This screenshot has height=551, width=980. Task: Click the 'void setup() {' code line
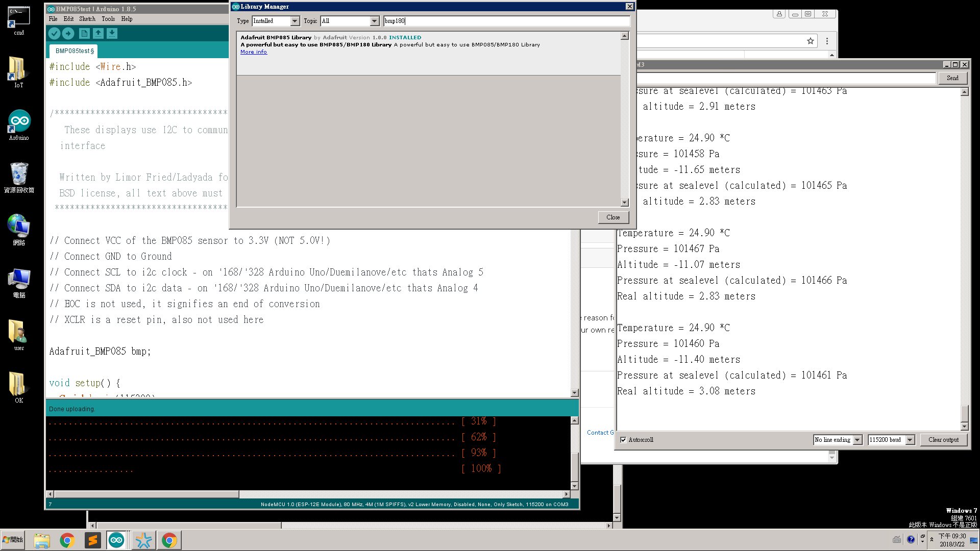point(85,383)
